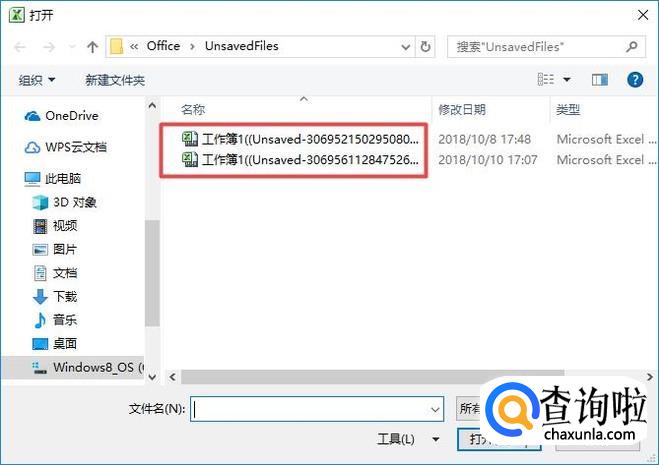Open the view options dropdown arrow
Viewport: 659px width, 465px height.
pos(567,79)
